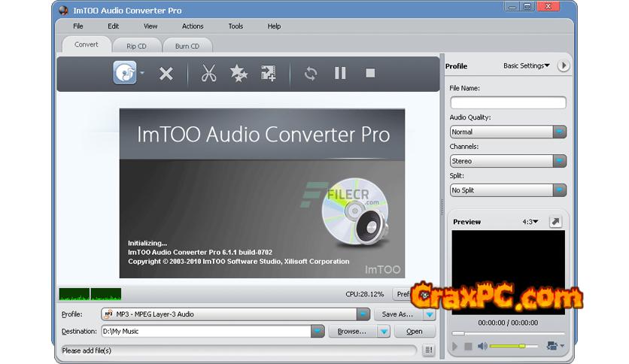The width and height of the screenshot is (629, 364).
Task: Click the Browse... button
Action: [x=351, y=331]
